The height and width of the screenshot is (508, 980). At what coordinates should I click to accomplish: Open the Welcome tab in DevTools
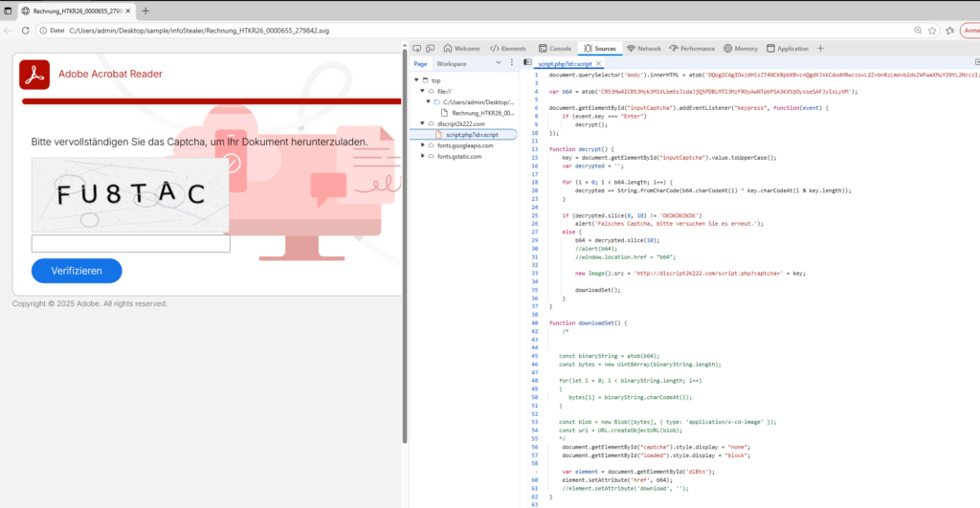click(x=461, y=48)
